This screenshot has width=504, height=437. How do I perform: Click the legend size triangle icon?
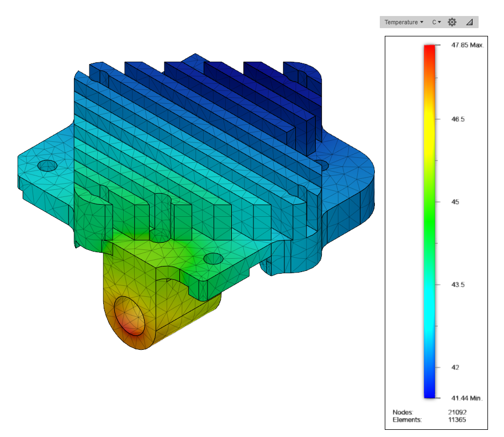pyautogui.click(x=469, y=22)
